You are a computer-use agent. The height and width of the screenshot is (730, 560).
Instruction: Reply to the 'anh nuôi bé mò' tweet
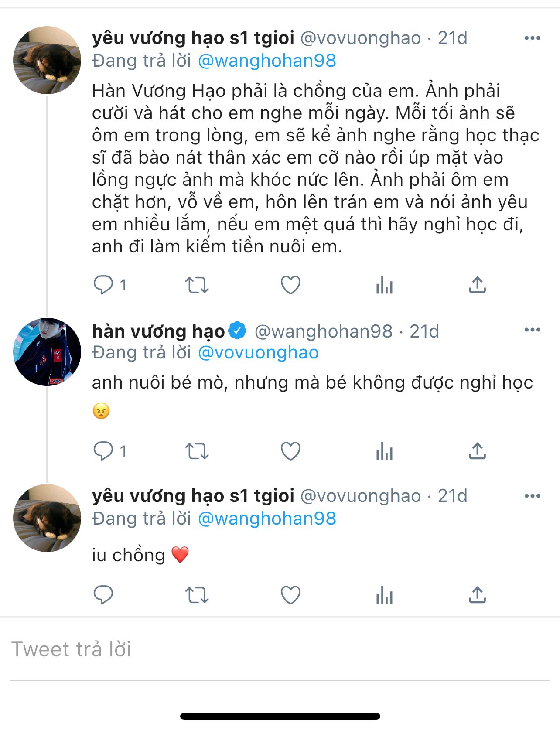(x=103, y=451)
